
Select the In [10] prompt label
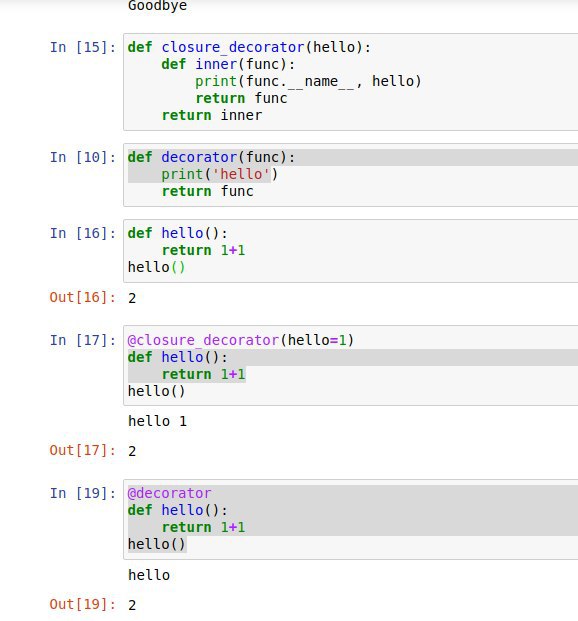[x=83, y=157]
